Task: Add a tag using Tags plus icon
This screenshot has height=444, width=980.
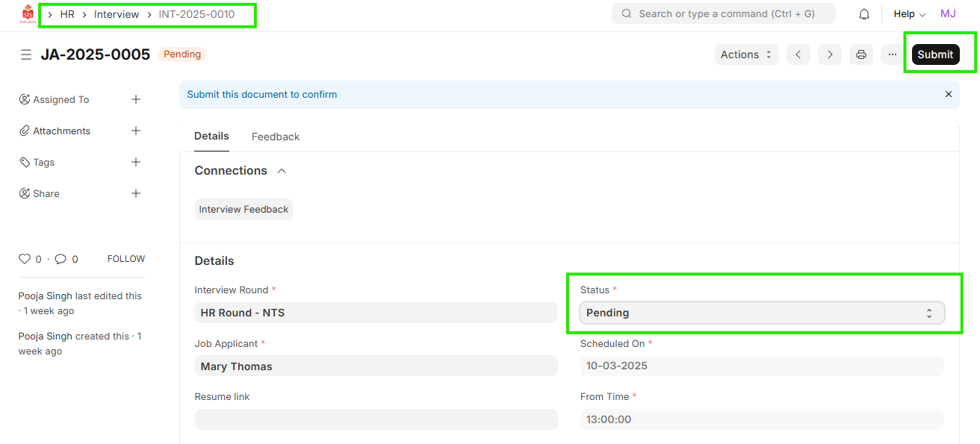Action: click(136, 162)
